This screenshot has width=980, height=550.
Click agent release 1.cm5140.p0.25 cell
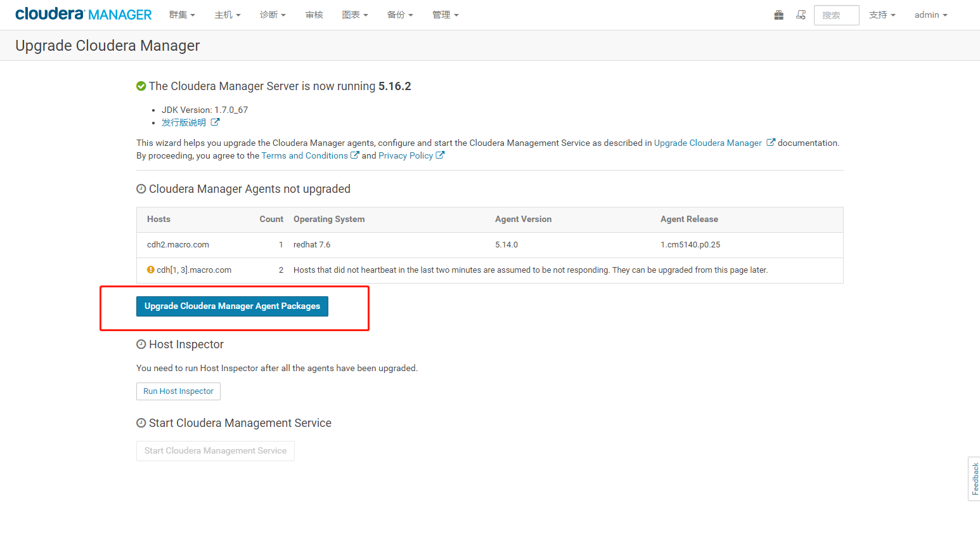point(690,244)
